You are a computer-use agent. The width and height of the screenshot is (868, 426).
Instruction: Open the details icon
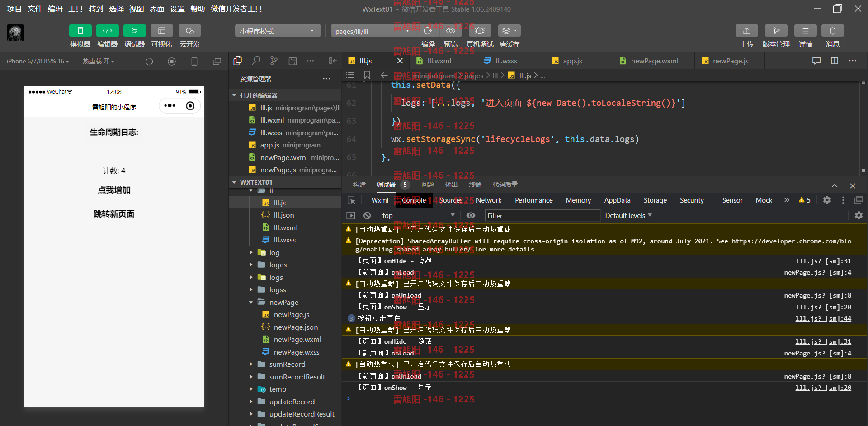coord(805,31)
